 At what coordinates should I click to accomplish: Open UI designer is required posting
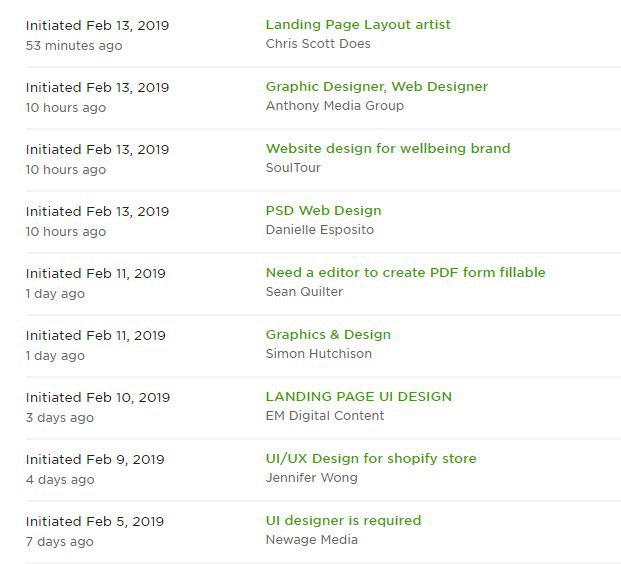point(343,520)
